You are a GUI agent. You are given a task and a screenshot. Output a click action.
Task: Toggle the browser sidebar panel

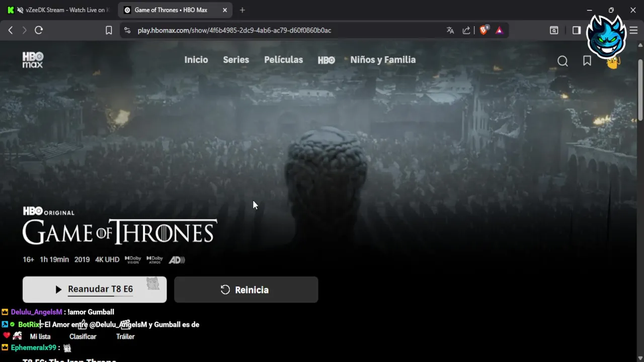tap(577, 30)
